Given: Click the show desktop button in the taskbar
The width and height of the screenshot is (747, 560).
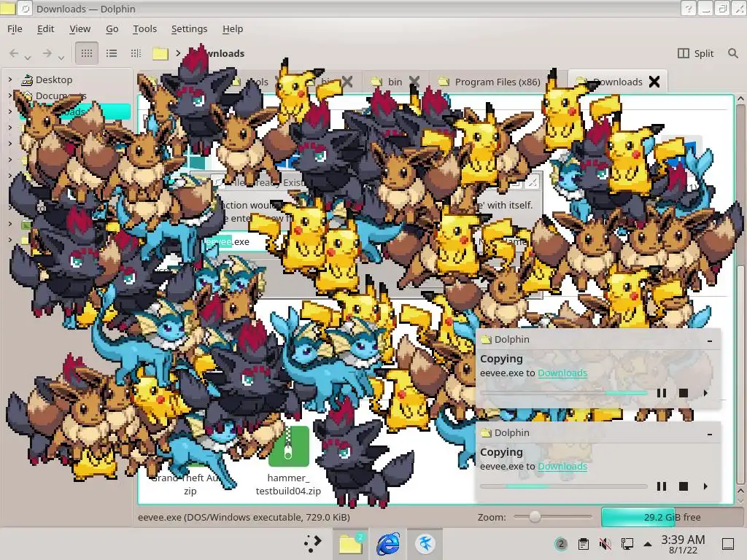Looking at the screenshot, I should (728, 544).
